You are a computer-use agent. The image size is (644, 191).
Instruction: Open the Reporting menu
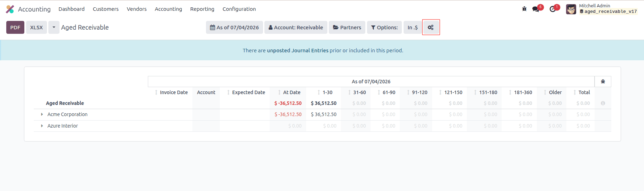tap(202, 9)
